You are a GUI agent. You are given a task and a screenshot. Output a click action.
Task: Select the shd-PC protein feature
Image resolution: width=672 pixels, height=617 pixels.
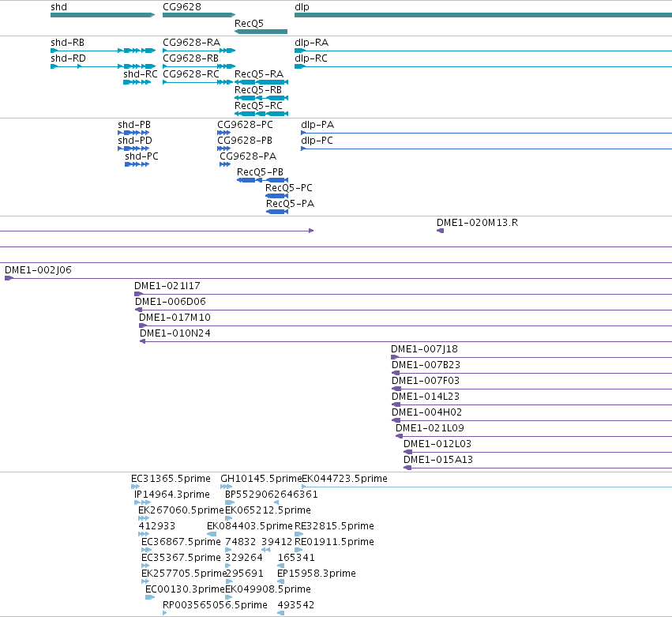(x=137, y=164)
